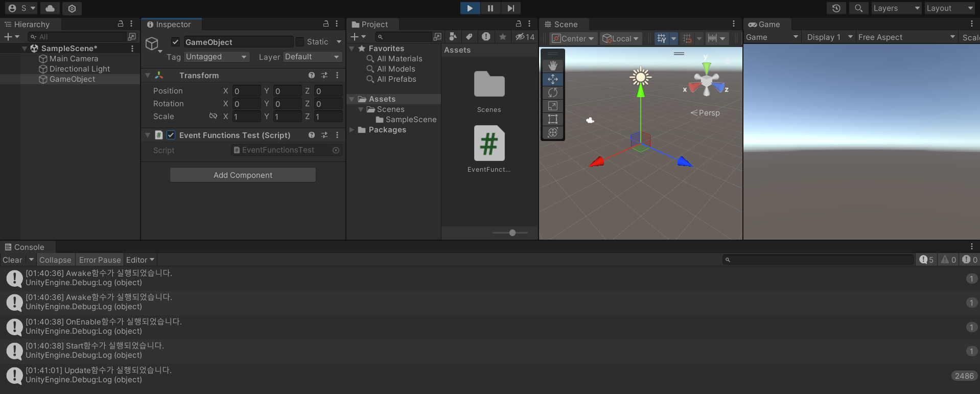The image size is (980, 394).
Task: Expand the Packages folder in Project
Action: tap(352, 130)
